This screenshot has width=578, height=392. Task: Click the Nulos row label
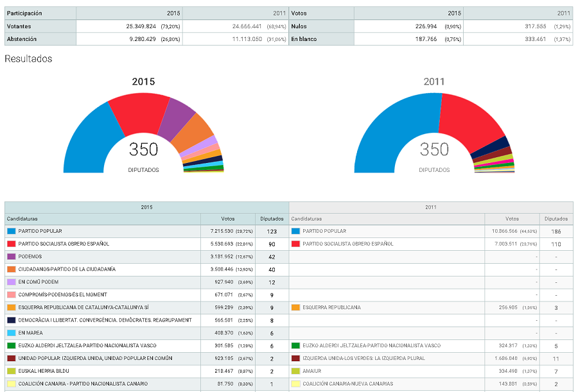click(x=299, y=26)
